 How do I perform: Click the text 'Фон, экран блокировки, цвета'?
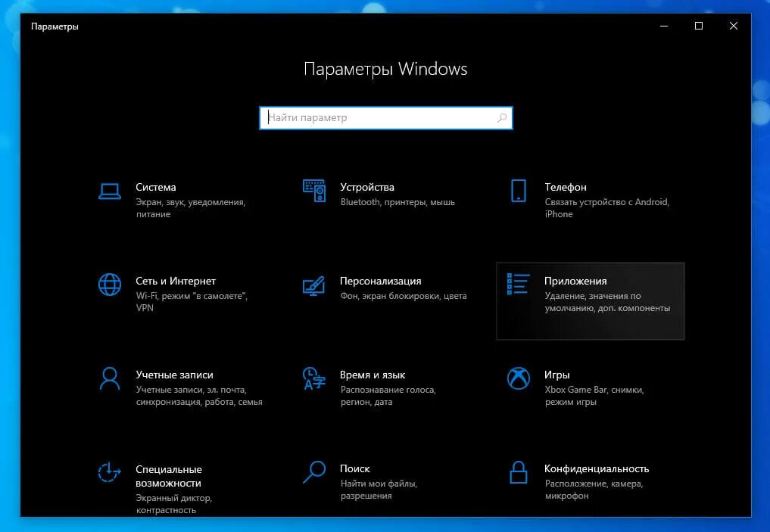(x=403, y=296)
